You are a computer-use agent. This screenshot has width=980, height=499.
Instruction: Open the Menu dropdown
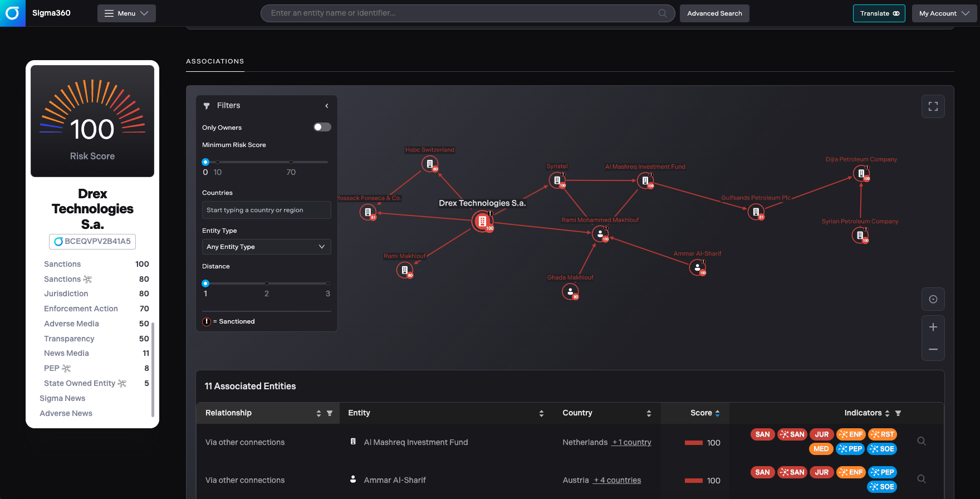[126, 13]
